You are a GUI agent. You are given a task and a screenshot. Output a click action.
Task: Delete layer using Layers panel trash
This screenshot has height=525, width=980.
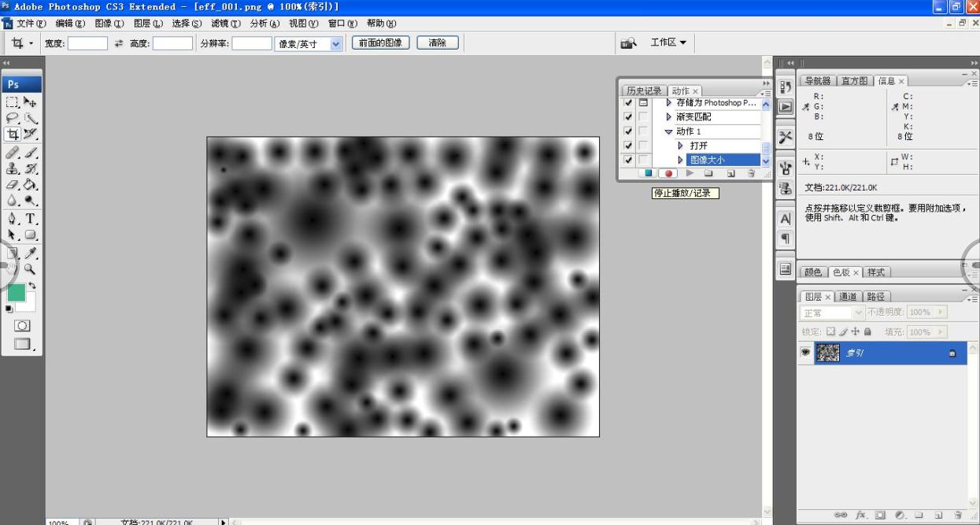pyautogui.click(x=957, y=516)
